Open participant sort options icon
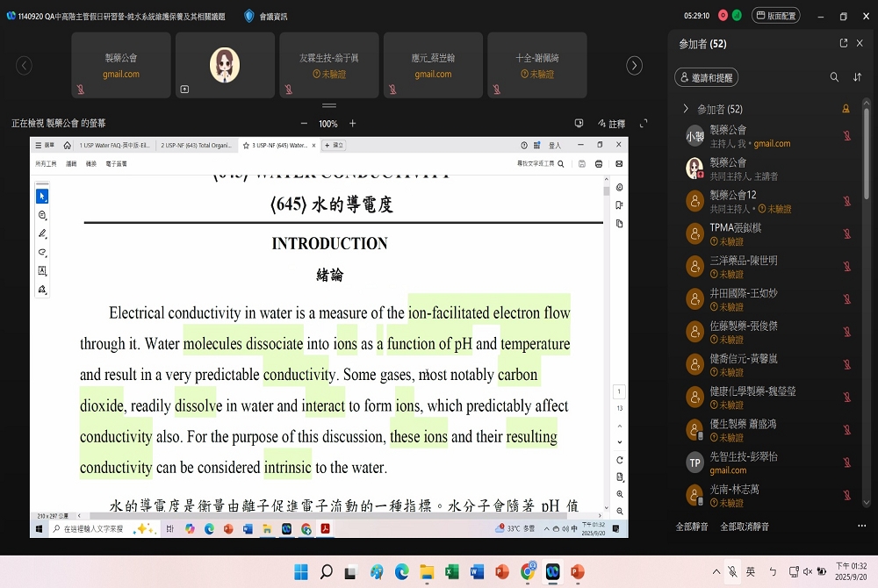 pos(858,77)
